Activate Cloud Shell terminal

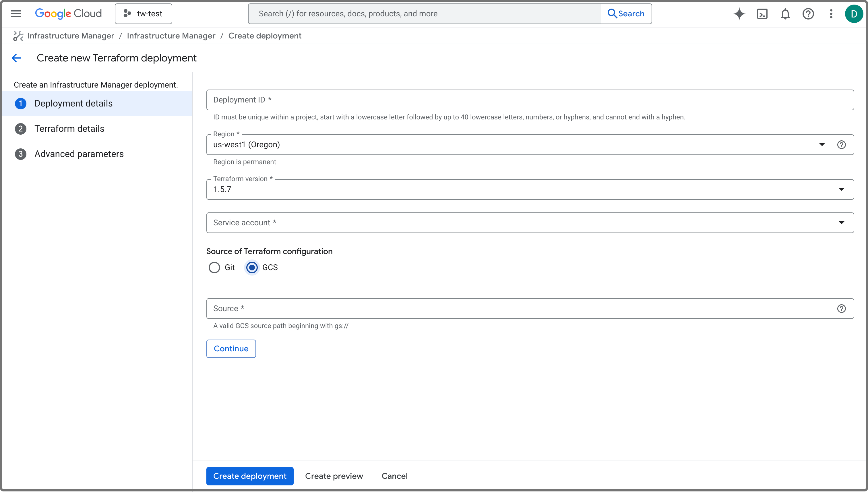762,13
